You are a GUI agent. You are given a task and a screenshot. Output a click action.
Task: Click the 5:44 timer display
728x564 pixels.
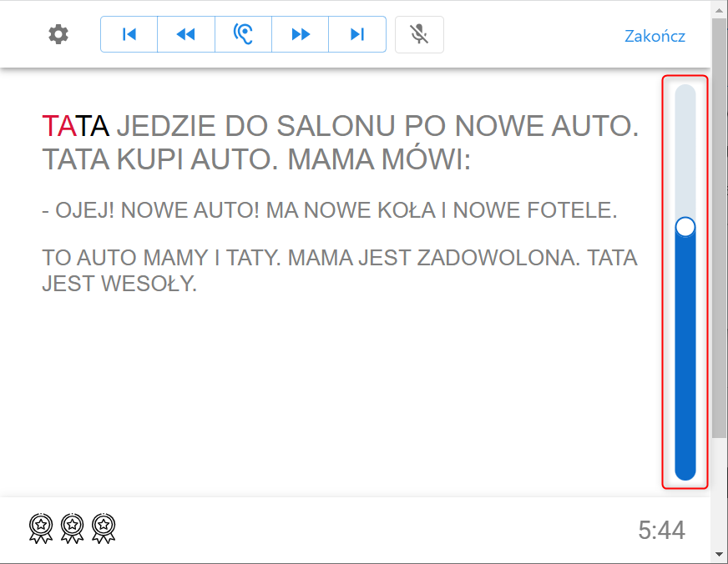tap(661, 530)
